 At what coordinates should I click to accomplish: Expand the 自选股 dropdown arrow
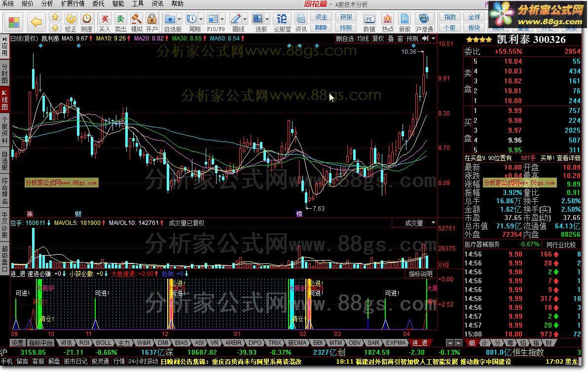(179, 19)
